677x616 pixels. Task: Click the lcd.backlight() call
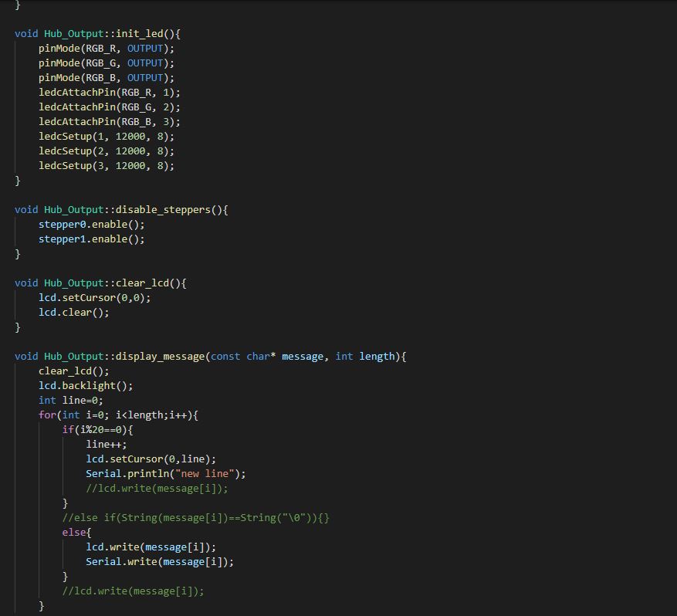(x=87, y=385)
